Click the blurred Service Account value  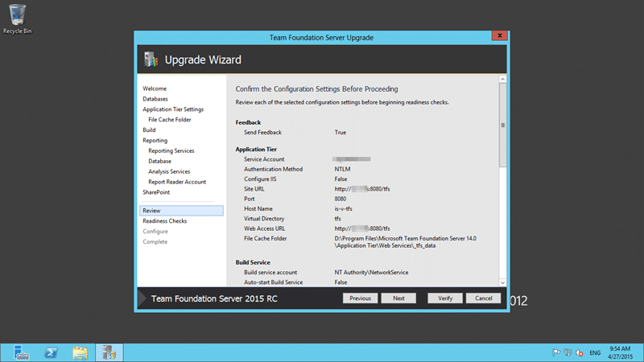(352, 159)
